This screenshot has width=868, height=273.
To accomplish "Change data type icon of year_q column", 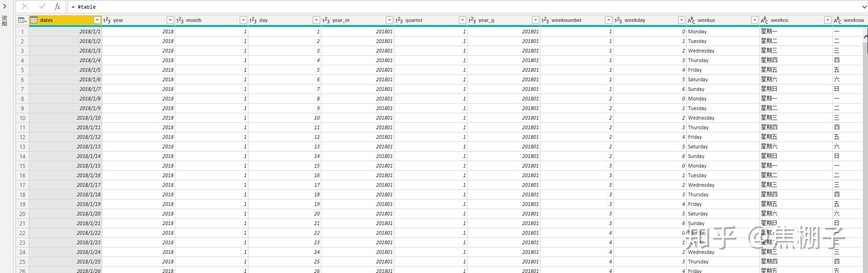I will (x=472, y=20).
